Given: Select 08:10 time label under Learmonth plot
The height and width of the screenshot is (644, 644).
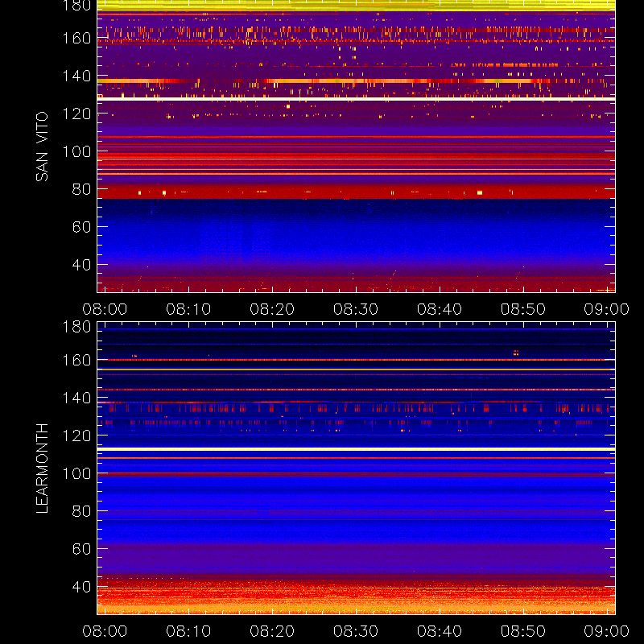Looking at the screenshot, I should (x=188, y=631).
